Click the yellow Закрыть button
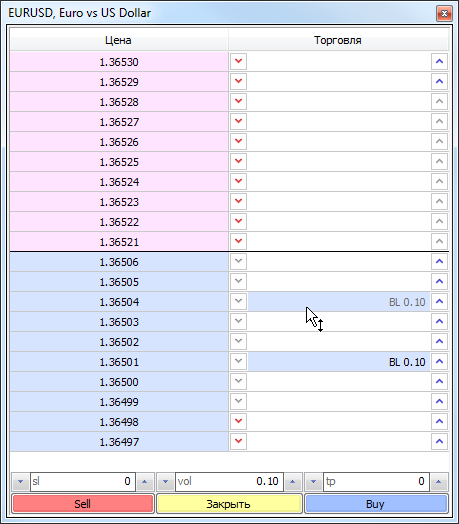The height and width of the screenshot is (524, 459). [x=229, y=504]
